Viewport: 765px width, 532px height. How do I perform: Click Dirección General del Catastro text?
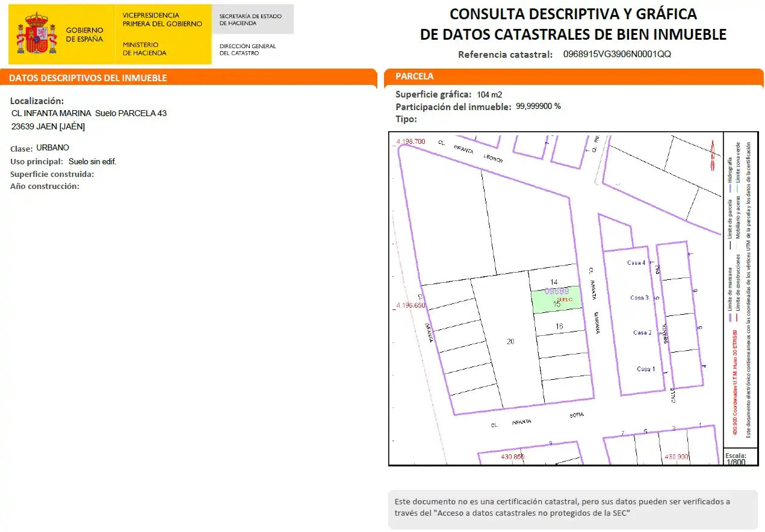coord(247,49)
